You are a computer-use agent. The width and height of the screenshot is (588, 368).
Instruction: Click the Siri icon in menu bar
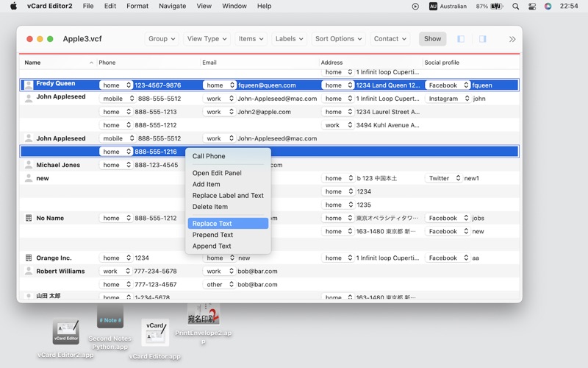point(548,7)
